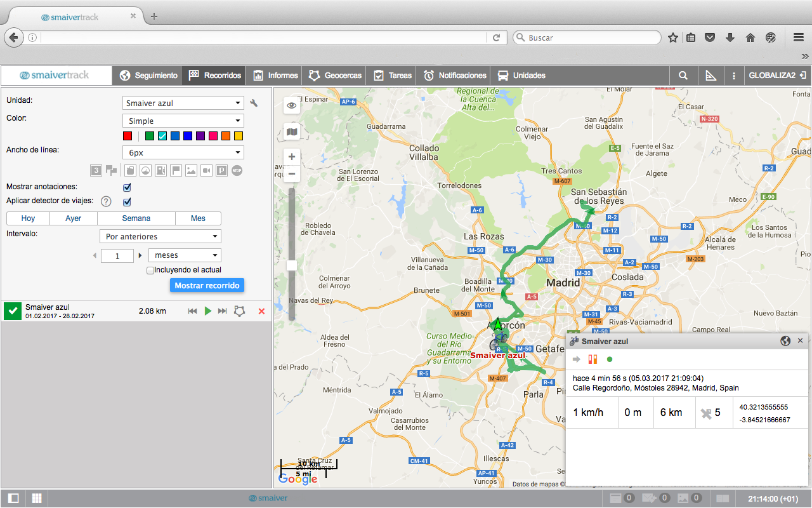Play the Smaiver azul route
812x508 pixels.
point(207,311)
